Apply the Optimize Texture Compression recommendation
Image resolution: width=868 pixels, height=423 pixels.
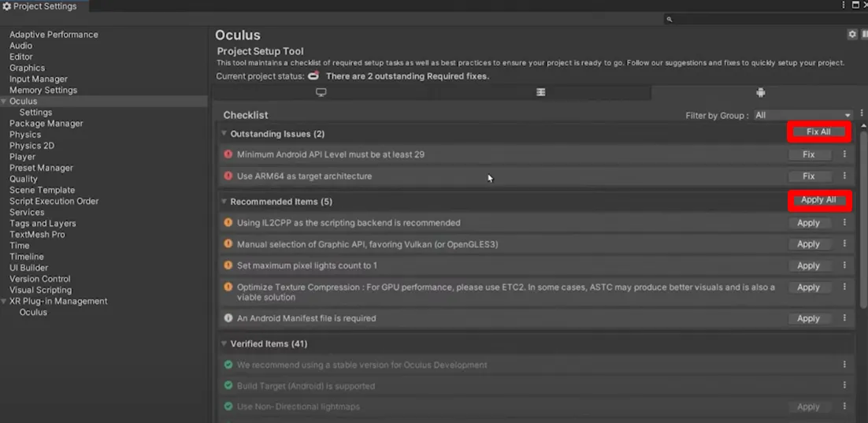tap(809, 287)
